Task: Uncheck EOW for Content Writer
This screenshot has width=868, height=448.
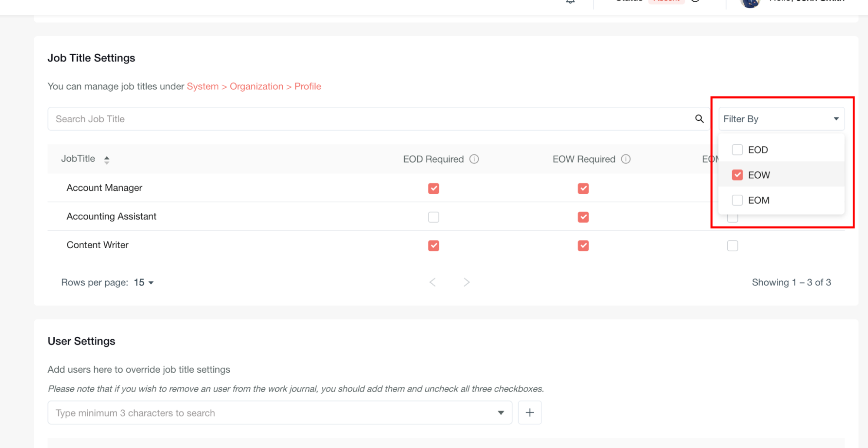Action: [583, 246]
